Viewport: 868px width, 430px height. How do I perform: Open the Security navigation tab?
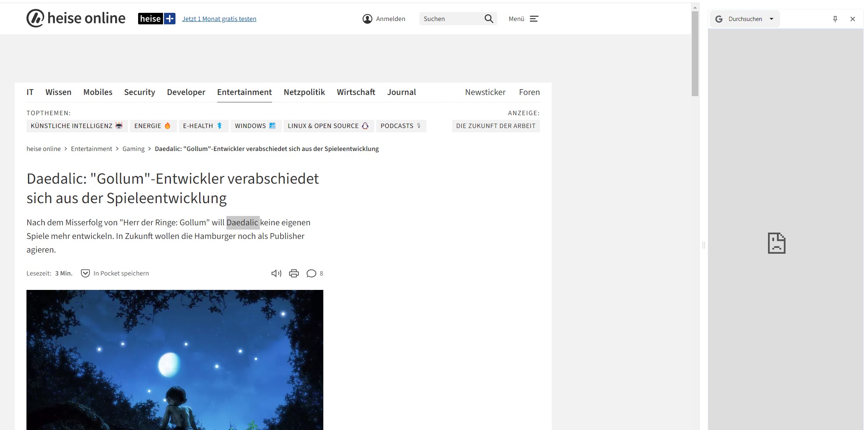tap(139, 92)
